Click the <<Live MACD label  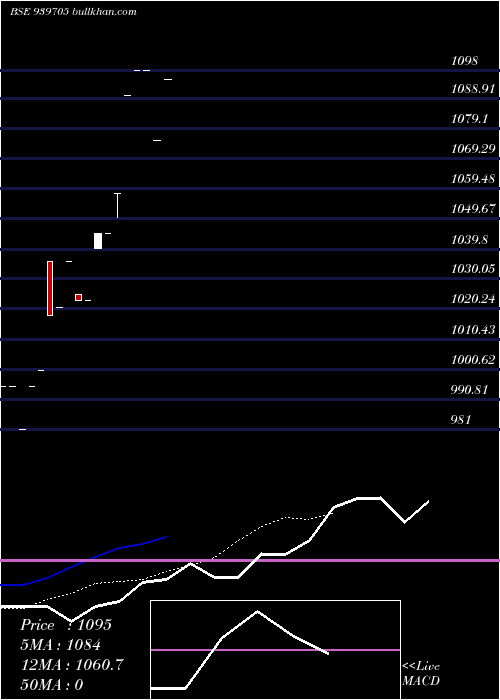point(421,674)
